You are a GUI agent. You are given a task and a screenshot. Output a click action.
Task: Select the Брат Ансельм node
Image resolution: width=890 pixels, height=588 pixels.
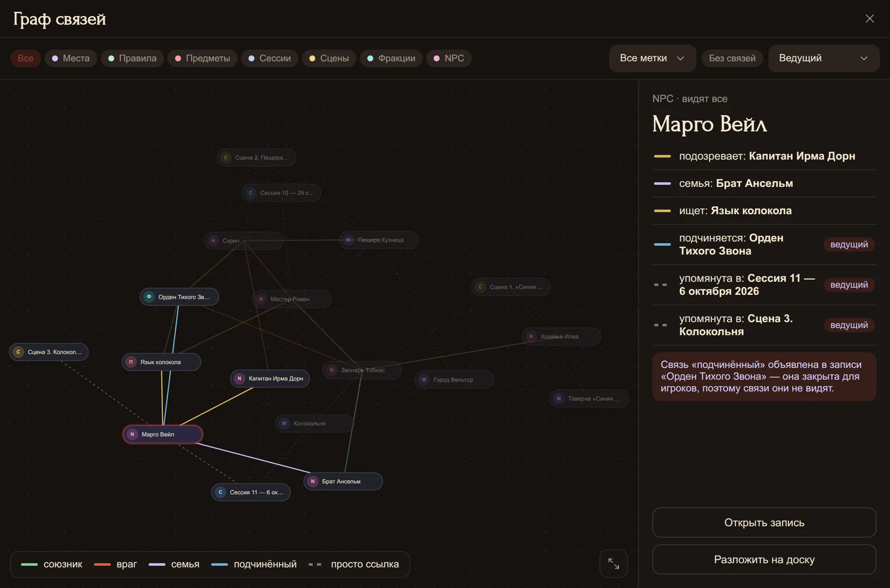343,481
